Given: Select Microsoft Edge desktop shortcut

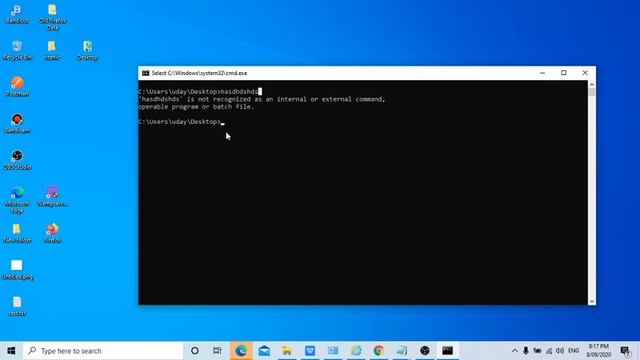Looking at the screenshot, I should (x=17, y=200).
